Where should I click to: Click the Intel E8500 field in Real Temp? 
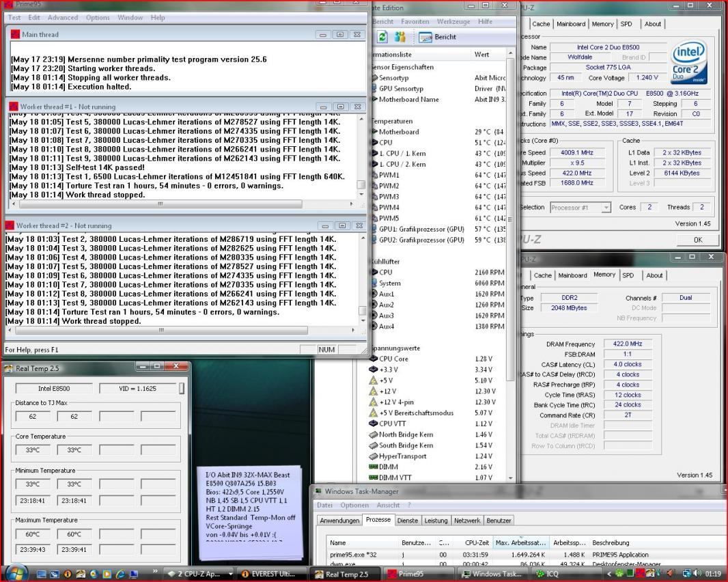[x=54, y=388]
